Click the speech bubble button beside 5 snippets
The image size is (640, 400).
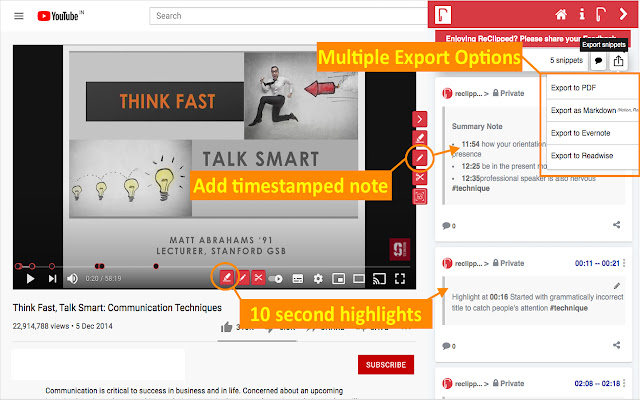pyautogui.click(x=598, y=61)
